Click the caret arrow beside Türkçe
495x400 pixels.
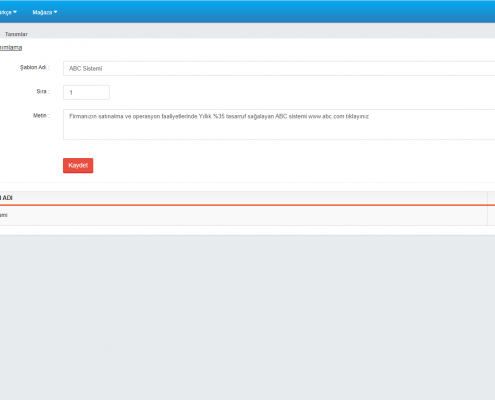tap(15, 12)
